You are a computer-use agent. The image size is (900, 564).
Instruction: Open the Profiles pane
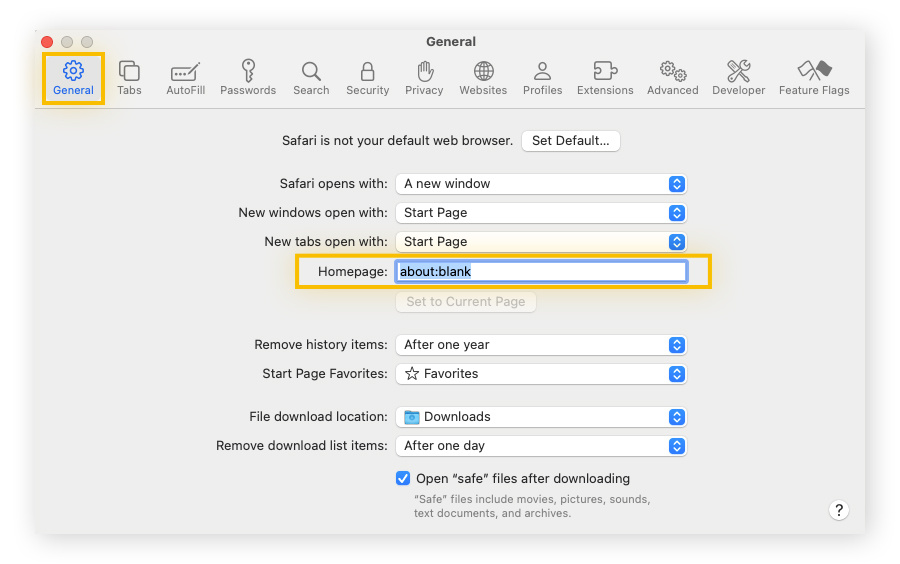pyautogui.click(x=542, y=78)
